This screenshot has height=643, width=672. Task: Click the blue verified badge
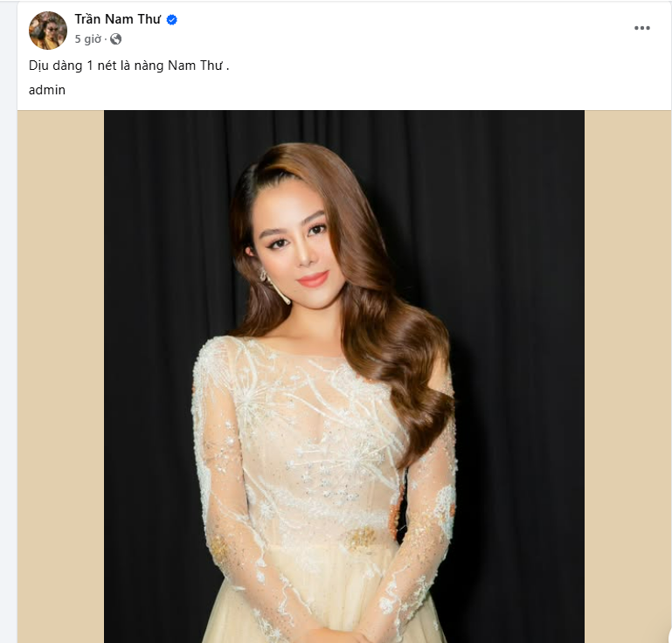tap(172, 20)
